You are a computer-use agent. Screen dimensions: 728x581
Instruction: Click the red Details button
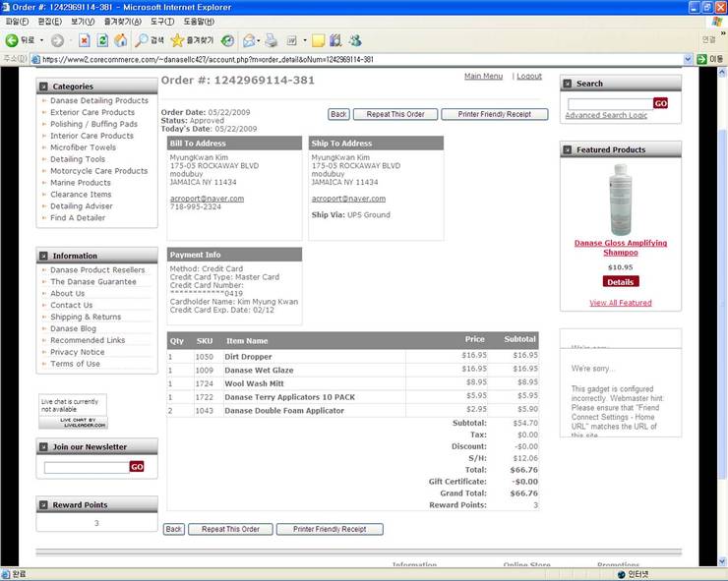click(x=621, y=282)
